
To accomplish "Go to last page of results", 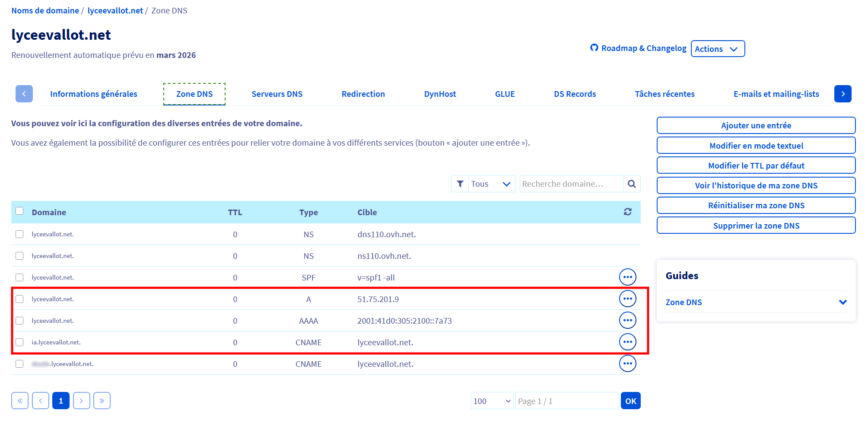I will click(102, 401).
